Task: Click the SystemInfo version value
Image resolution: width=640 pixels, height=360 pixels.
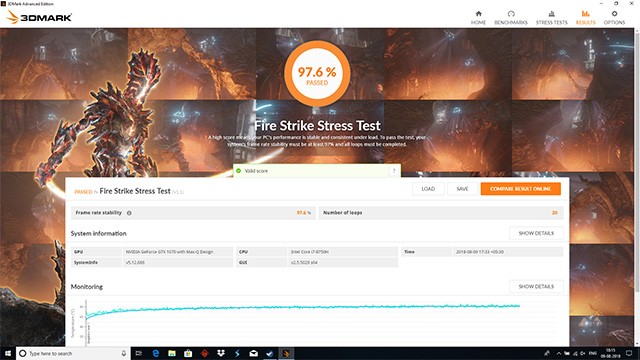Action: (x=178, y=262)
